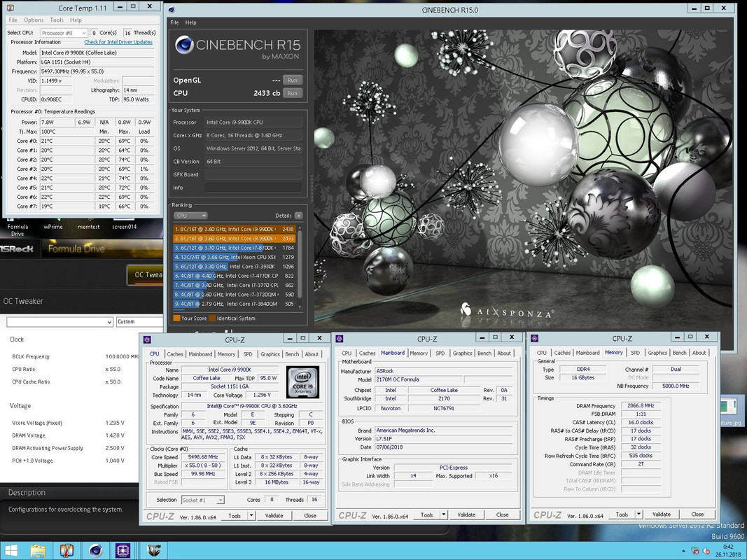Click the Cinebench Info input field
Viewport: 747px width, 560px height.
(253, 188)
